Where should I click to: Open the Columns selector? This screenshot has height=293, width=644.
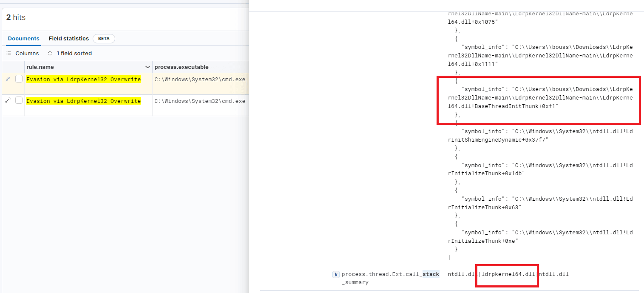[x=23, y=54]
